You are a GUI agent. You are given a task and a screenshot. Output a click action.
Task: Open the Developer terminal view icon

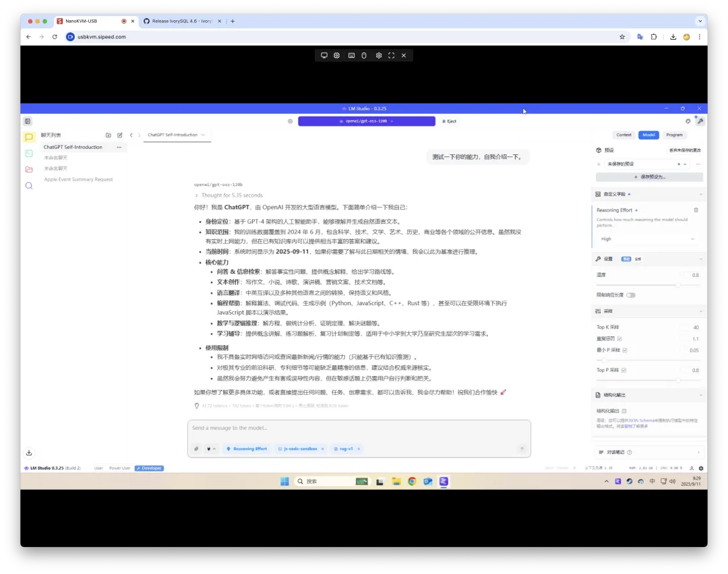29,153
